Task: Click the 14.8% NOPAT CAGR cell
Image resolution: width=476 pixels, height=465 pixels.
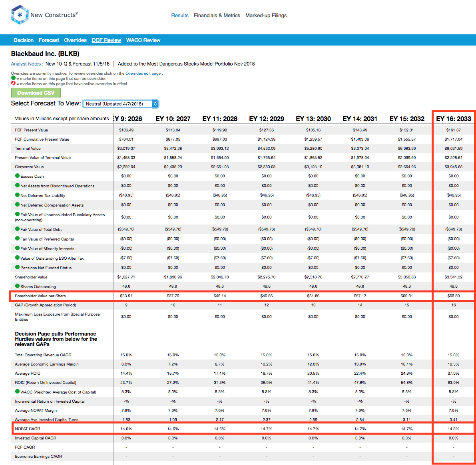Action: (x=454, y=429)
